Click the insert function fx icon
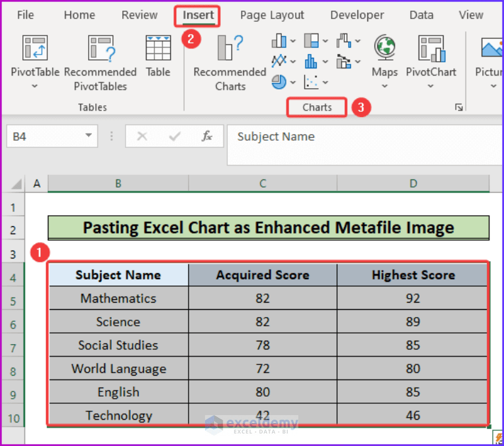This screenshot has height=446, width=504. (207, 136)
